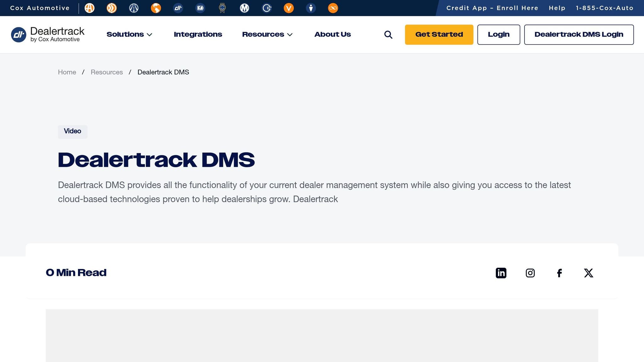Open the About Us nav item
The image size is (644, 362).
pos(332,35)
